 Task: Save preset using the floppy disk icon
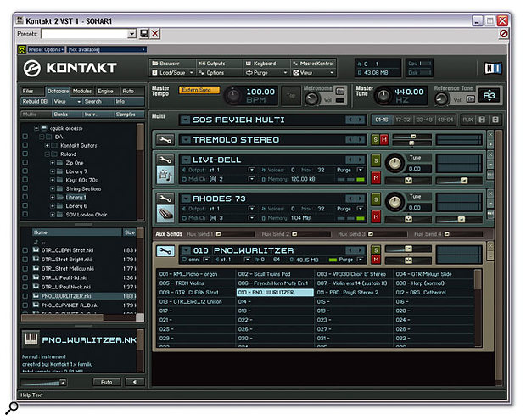tap(144, 34)
